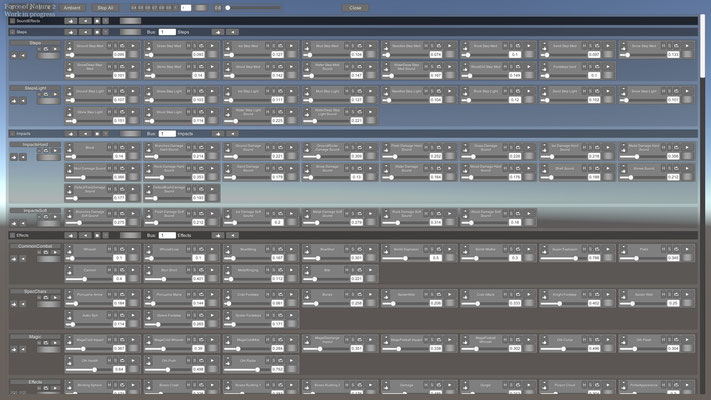Click the small up arrow on Ground Step Med

click(69, 44)
